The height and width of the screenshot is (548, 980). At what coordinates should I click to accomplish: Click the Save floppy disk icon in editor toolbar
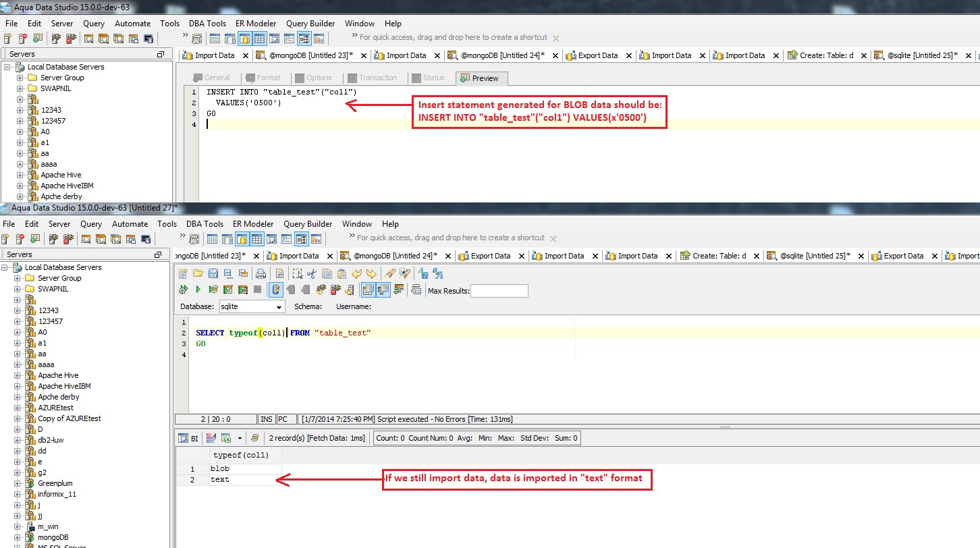click(x=213, y=273)
